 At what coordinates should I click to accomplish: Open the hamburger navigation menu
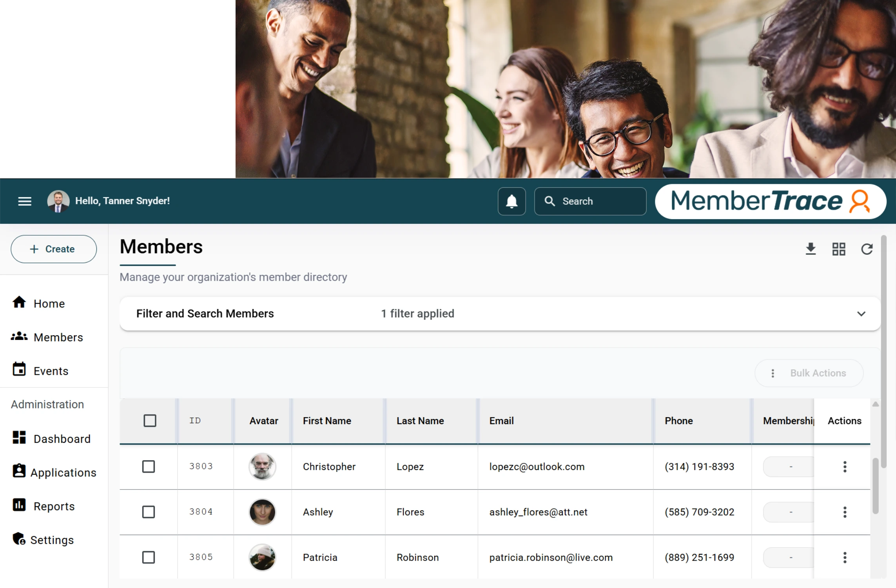coord(25,201)
